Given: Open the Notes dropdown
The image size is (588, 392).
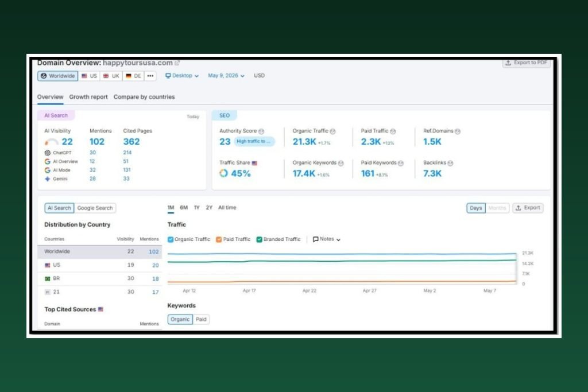Looking at the screenshot, I should coord(327,239).
